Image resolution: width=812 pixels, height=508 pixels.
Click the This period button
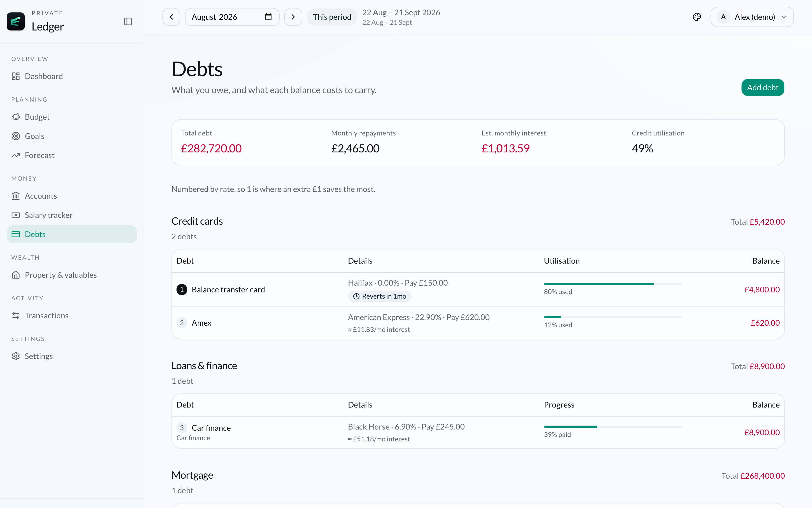click(x=332, y=17)
